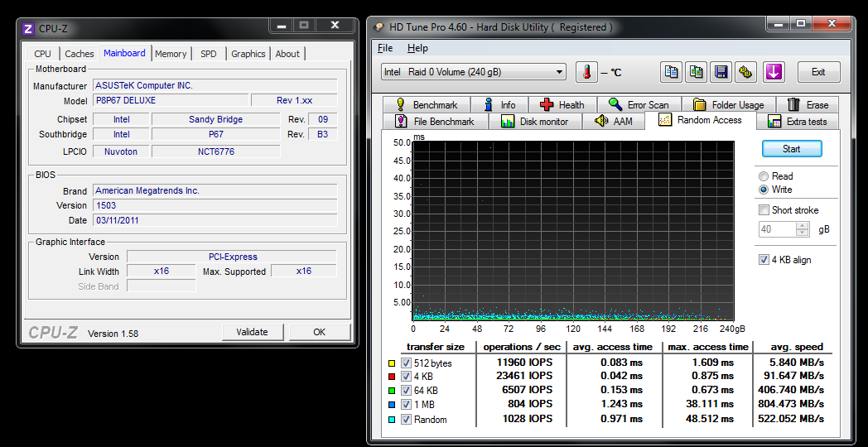
Task: Select the Disk monitor tab
Action: pos(535,121)
